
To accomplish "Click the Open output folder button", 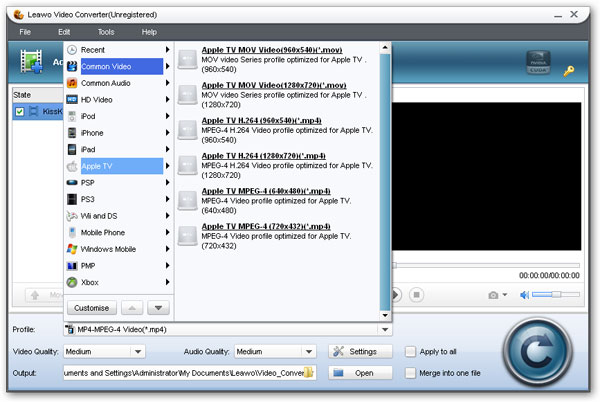I will (x=360, y=373).
